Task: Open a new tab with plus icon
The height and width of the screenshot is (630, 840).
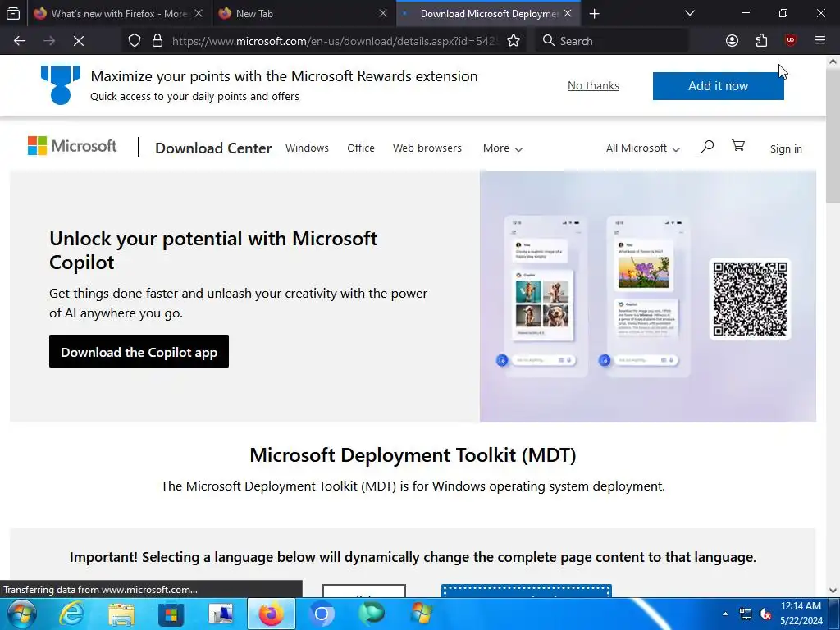Action: point(594,14)
